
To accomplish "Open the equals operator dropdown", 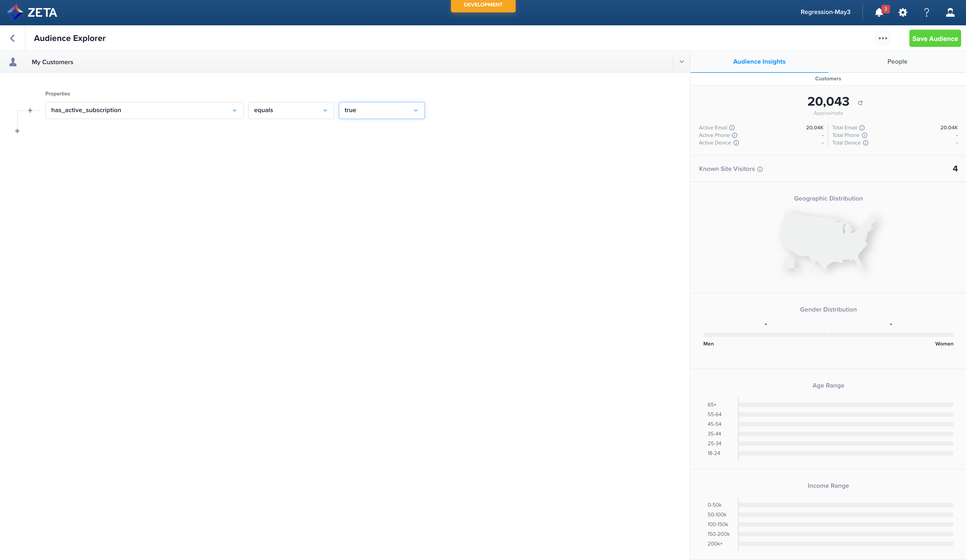I will pos(290,110).
